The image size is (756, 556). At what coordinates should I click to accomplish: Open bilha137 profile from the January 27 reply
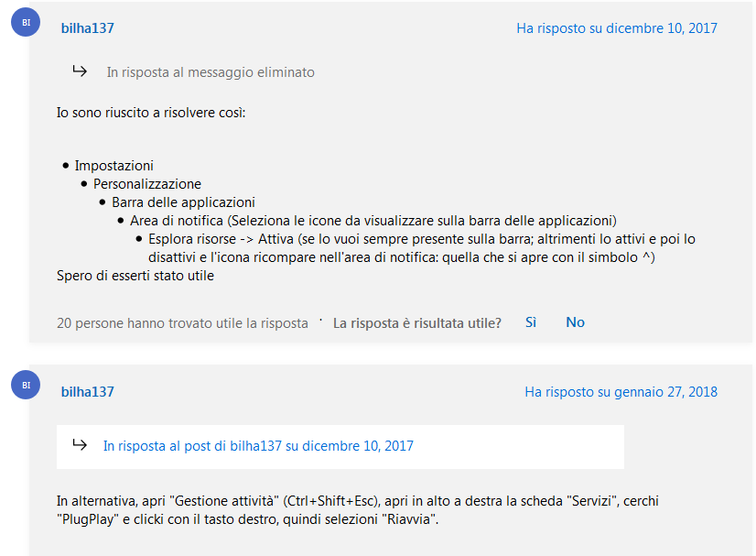(x=88, y=392)
